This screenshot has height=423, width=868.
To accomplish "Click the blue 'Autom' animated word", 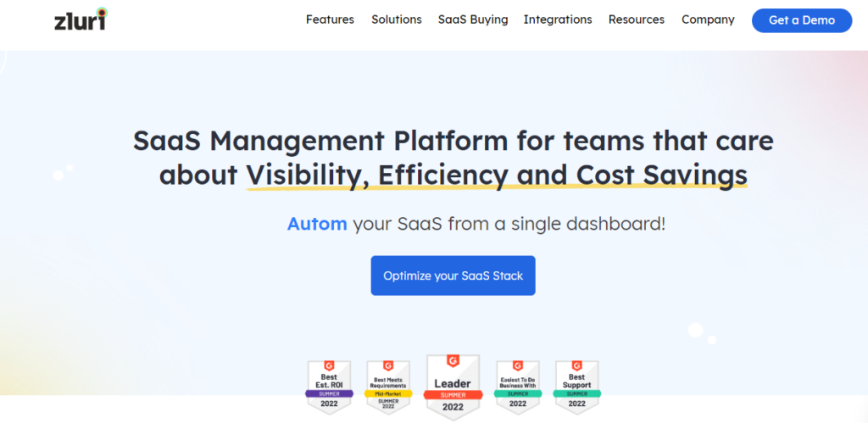I will click(317, 225).
